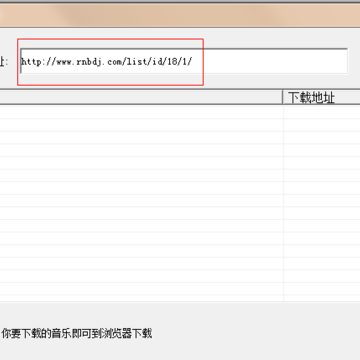Click the third cell under 下载地址 column

322,138
